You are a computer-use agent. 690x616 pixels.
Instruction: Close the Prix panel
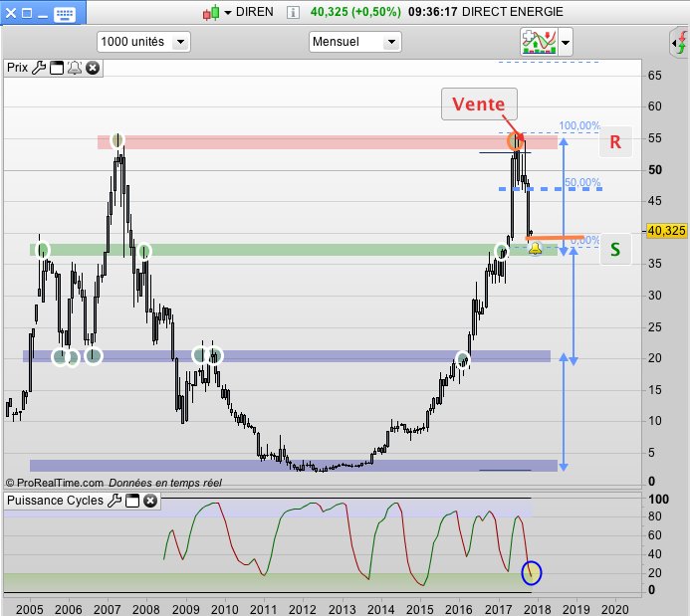coord(93,68)
